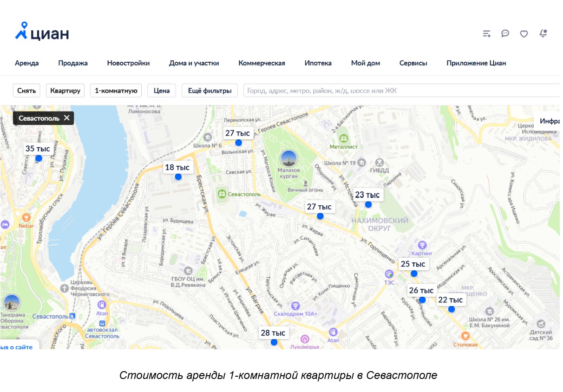This screenshot has height=392, width=563.
Task: Click the Металлист stadium icon
Action: 343,138
